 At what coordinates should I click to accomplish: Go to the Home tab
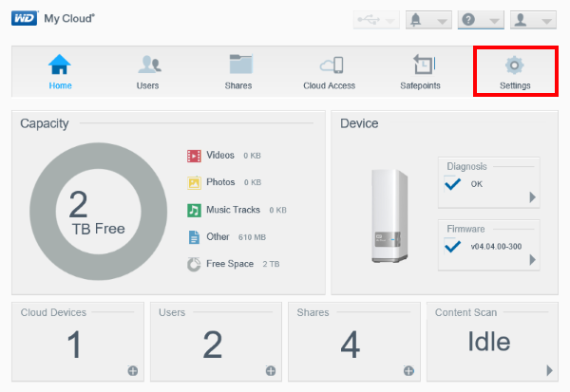(x=60, y=71)
